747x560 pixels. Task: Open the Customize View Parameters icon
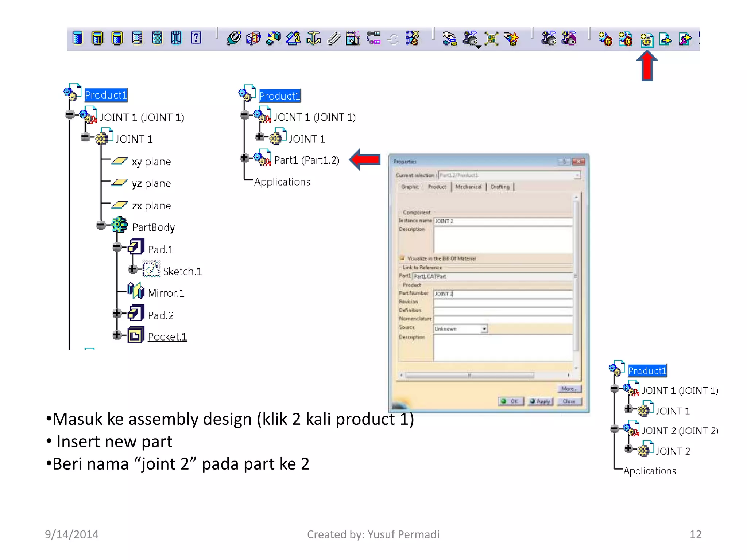(196, 38)
